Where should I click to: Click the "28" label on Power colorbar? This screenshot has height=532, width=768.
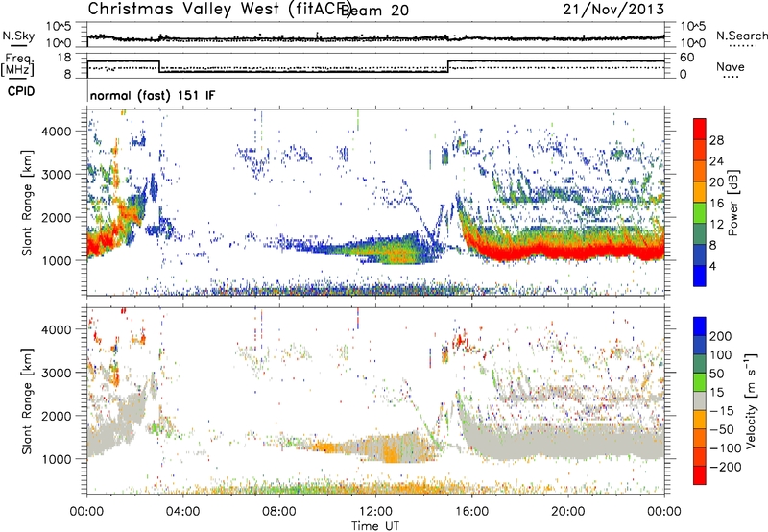tap(716, 140)
